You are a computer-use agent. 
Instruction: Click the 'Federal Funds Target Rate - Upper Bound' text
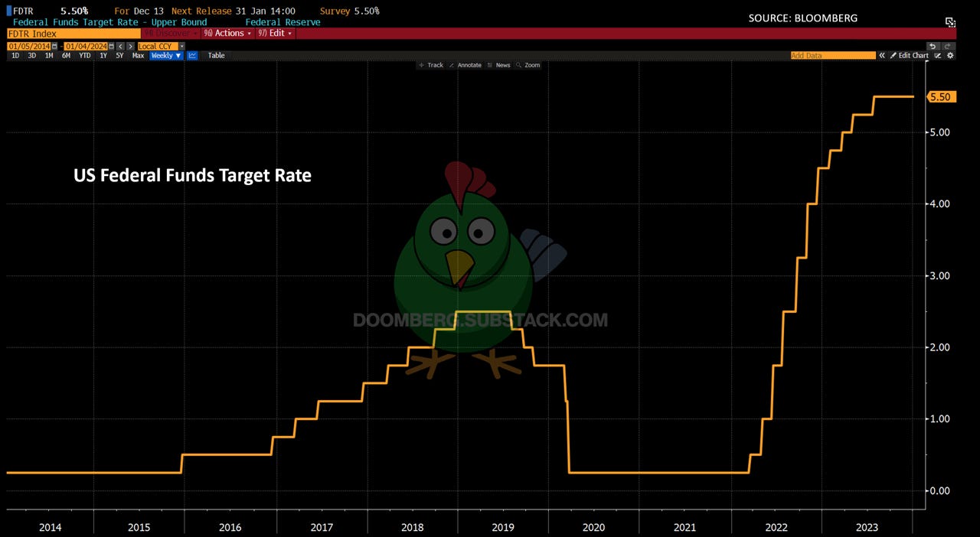click(x=110, y=22)
